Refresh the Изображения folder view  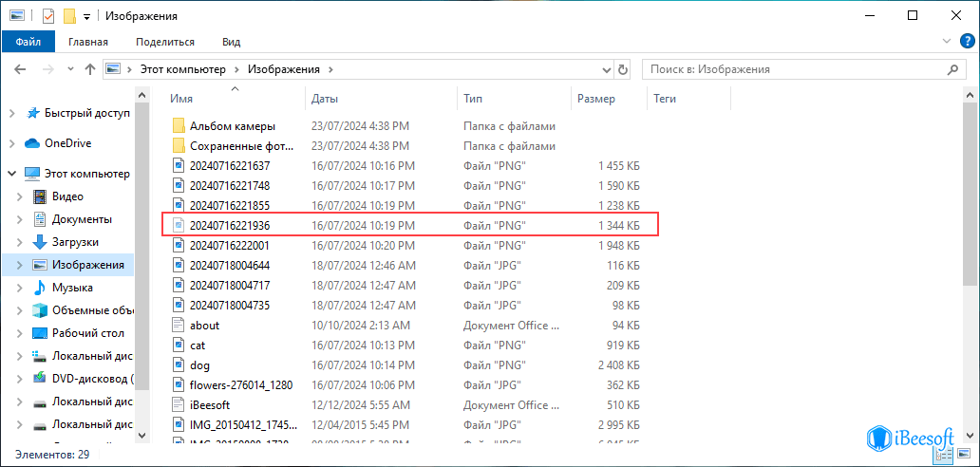623,69
